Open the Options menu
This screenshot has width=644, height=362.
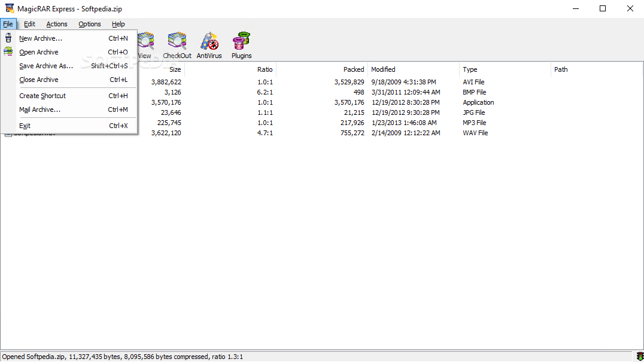click(90, 24)
